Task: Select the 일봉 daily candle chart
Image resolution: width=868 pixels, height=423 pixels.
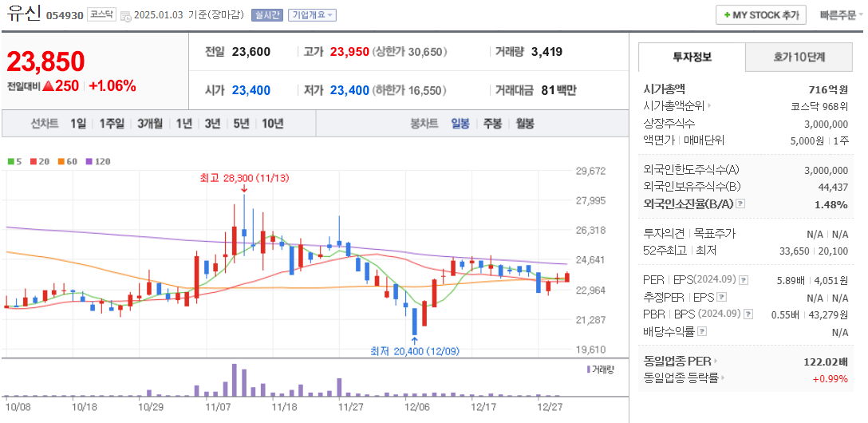Action: [460, 124]
